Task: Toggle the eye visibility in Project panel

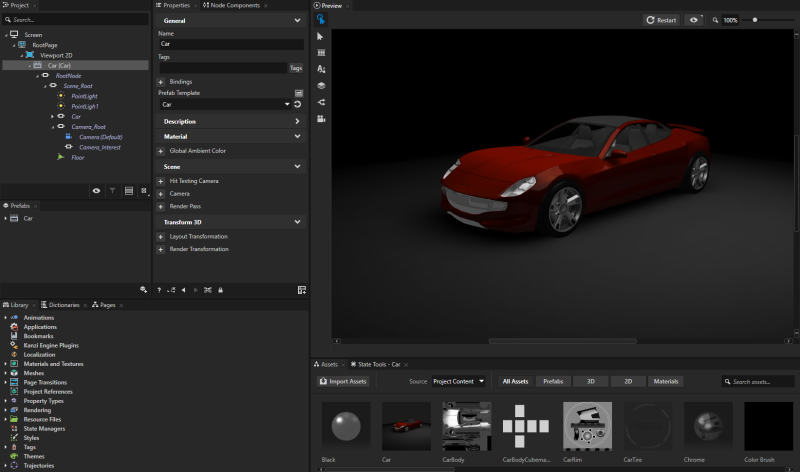Action: [96, 190]
